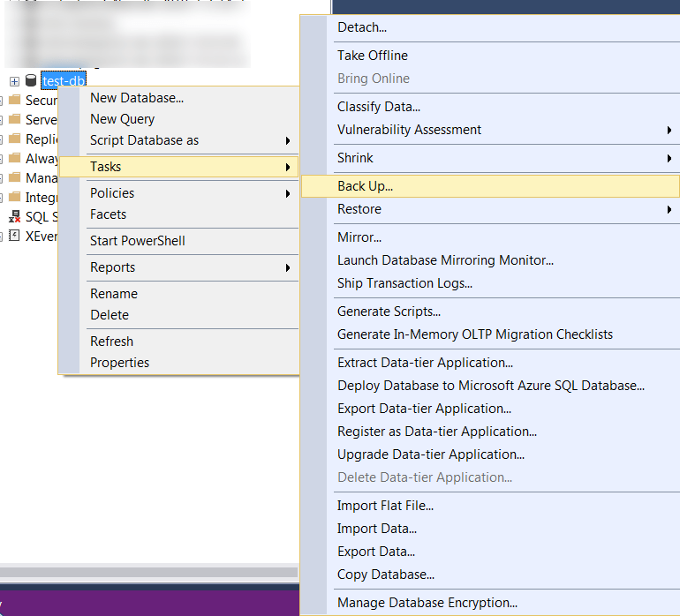The image size is (680, 616).
Task: Select Take Offline menu entry
Action: coord(372,56)
